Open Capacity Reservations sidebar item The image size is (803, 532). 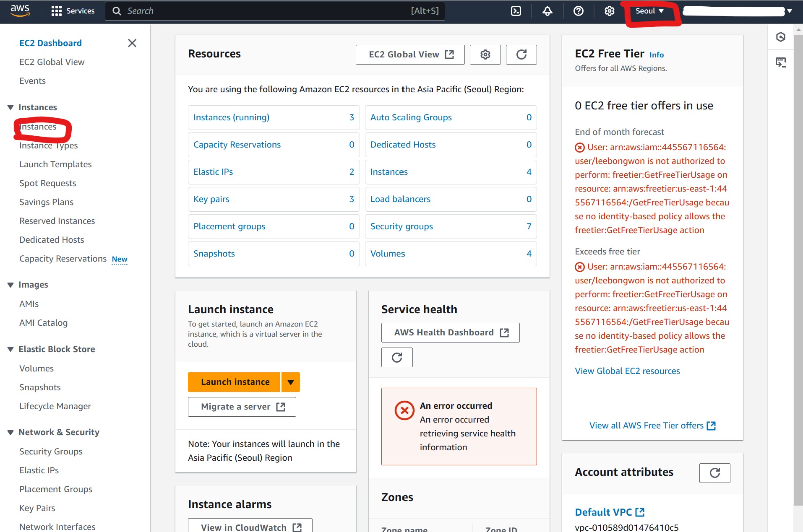[x=63, y=259]
